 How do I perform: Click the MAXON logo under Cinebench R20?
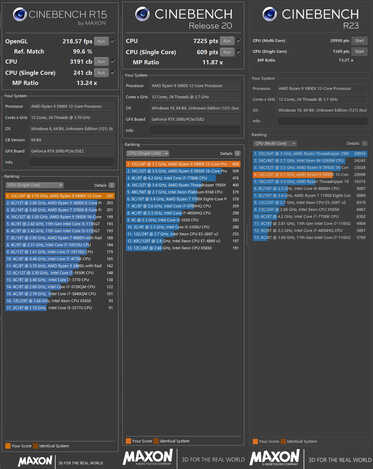click(148, 457)
